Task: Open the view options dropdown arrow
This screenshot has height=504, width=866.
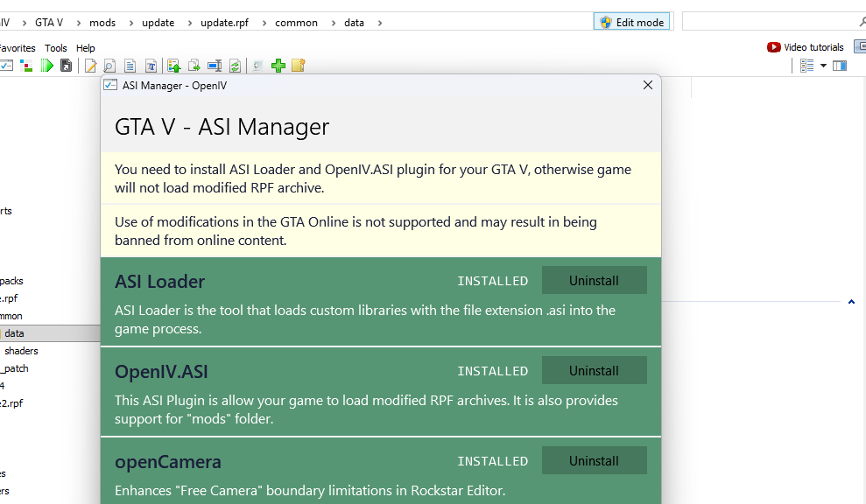Action: [823, 66]
